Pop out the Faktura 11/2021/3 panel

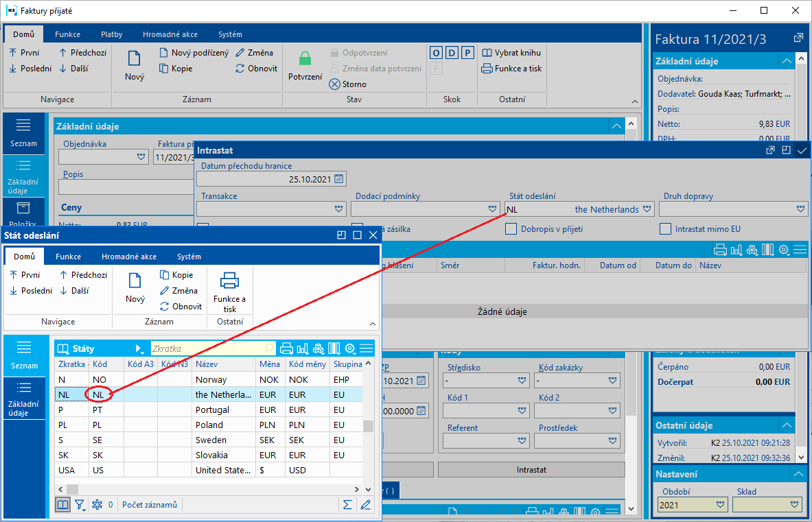[798, 38]
